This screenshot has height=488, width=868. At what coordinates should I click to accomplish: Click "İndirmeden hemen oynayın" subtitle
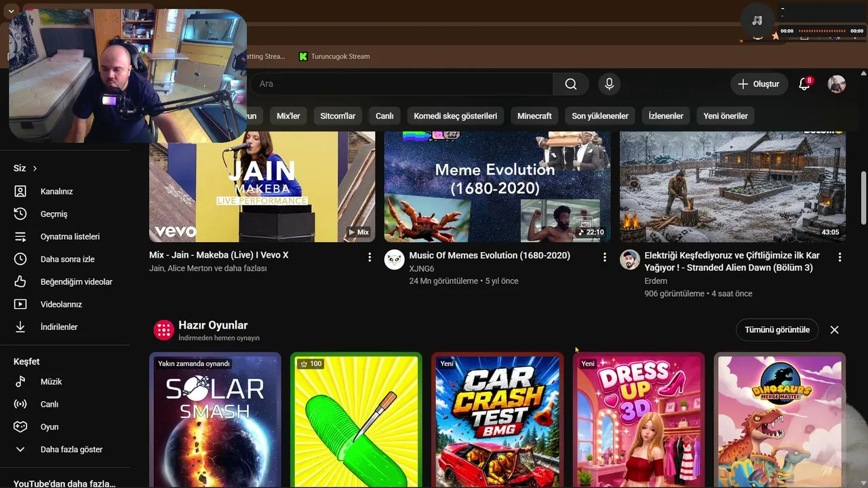tap(219, 338)
